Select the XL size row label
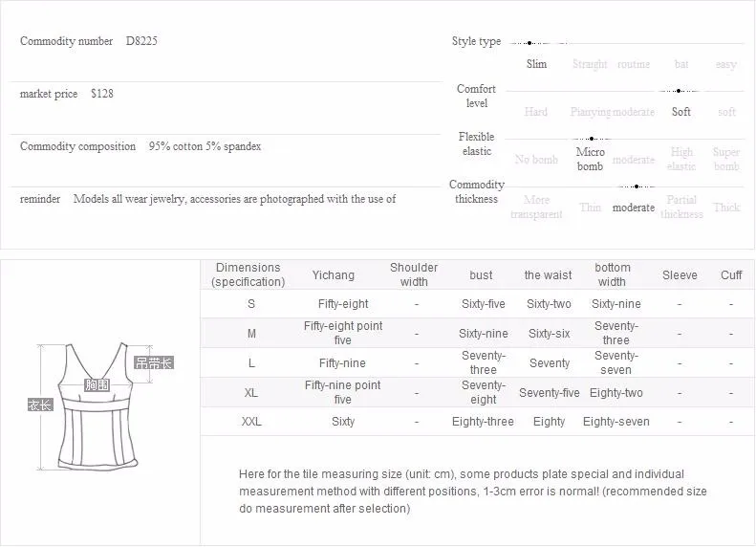756x547 pixels. pos(251,393)
